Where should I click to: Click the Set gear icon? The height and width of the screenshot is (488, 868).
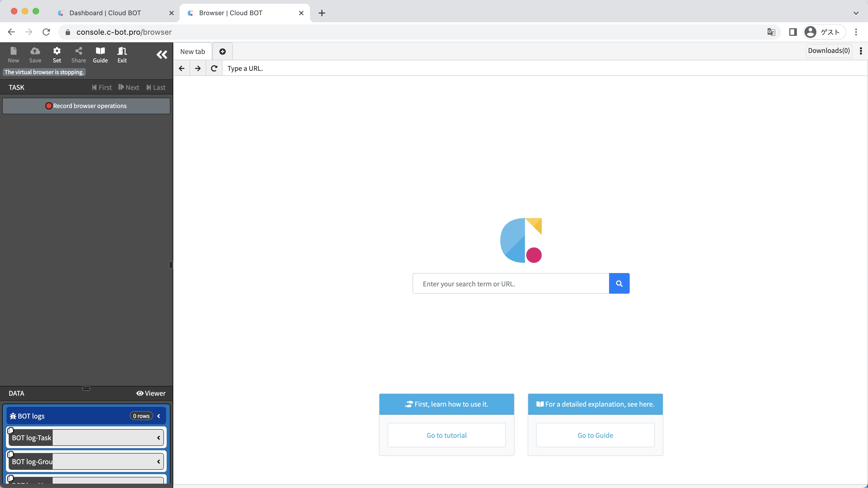tap(57, 54)
